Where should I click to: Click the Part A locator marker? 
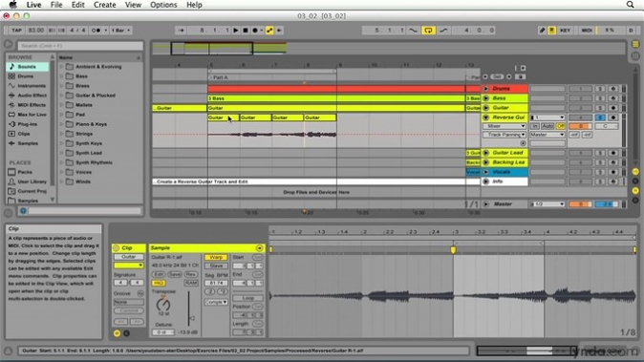click(x=220, y=77)
